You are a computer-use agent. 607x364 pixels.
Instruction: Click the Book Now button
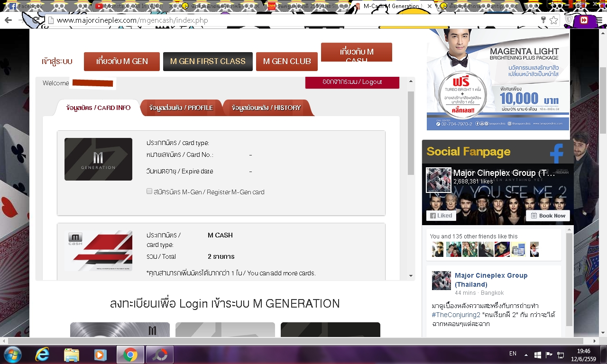coord(548,216)
